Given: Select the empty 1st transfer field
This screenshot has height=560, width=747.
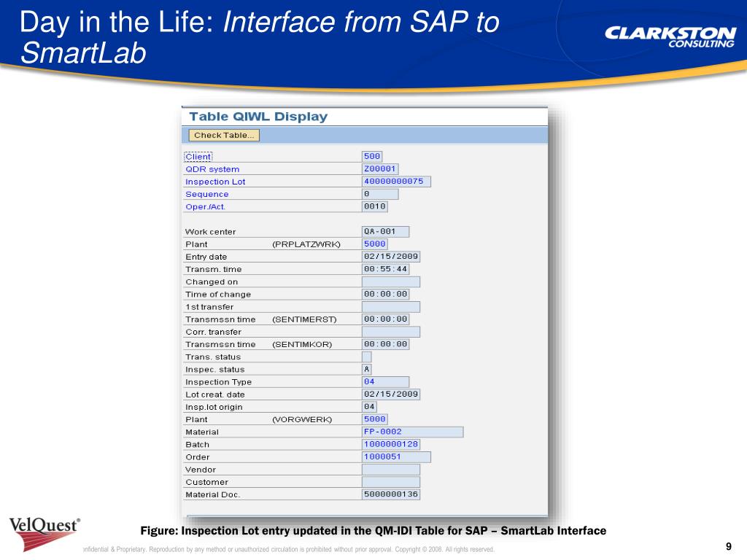Looking at the screenshot, I should pyautogui.click(x=391, y=307).
